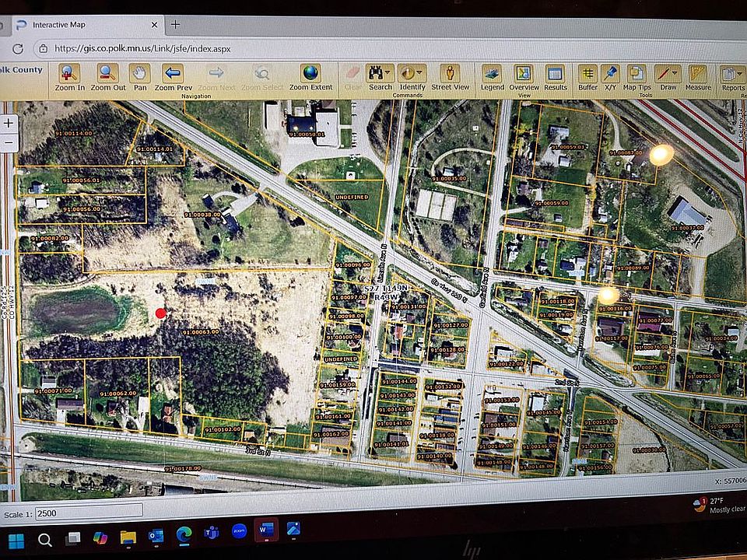Click the red dot marker on map

click(161, 313)
